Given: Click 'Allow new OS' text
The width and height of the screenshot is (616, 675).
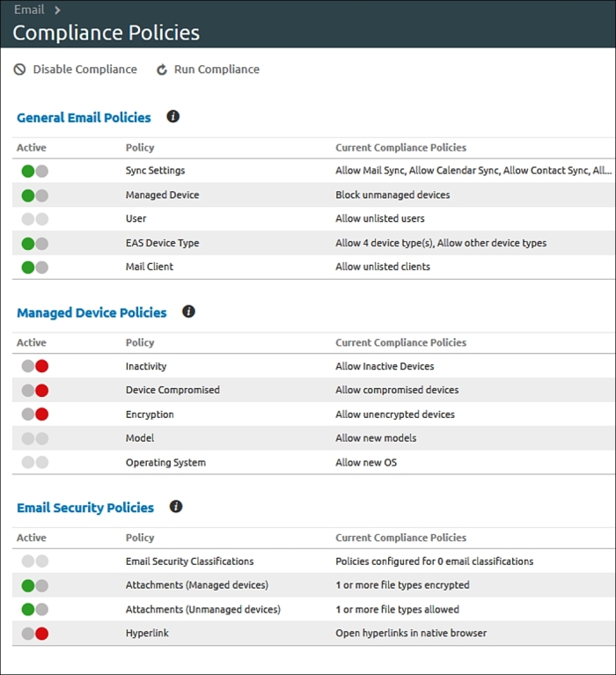Looking at the screenshot, I should pyautogui.click(x=366, y=462).
